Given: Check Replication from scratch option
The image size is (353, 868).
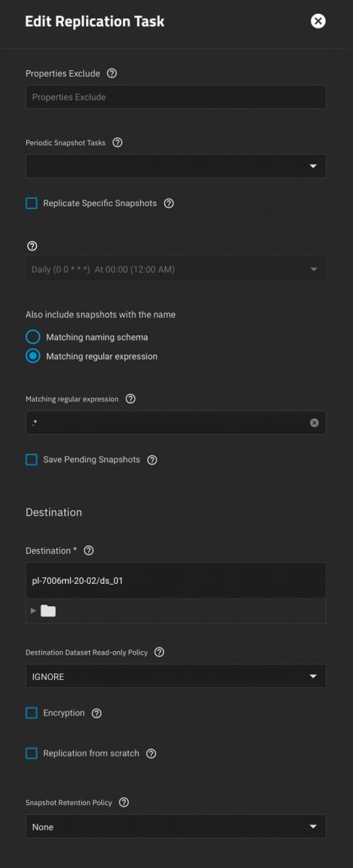Looking at the screenshot, I should coord(31,753).
